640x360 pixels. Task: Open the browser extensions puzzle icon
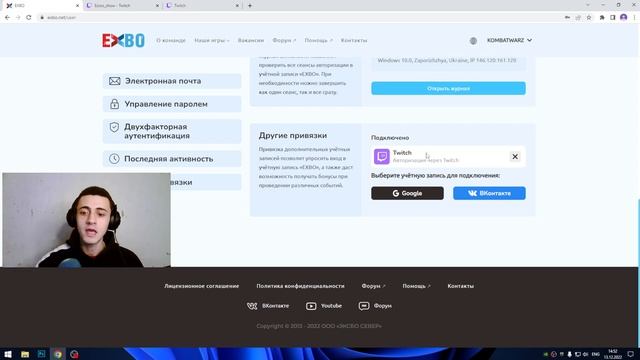click(x=602, y=18)
